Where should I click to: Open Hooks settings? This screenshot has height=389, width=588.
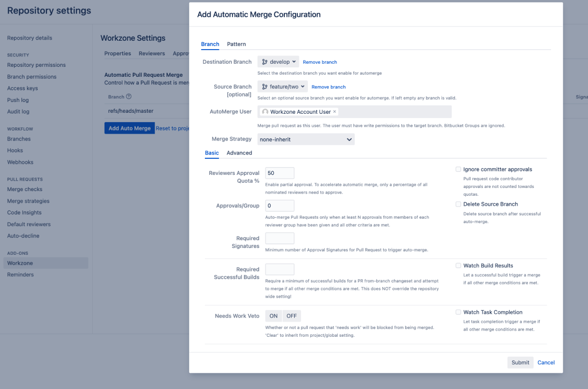[15, 151]
